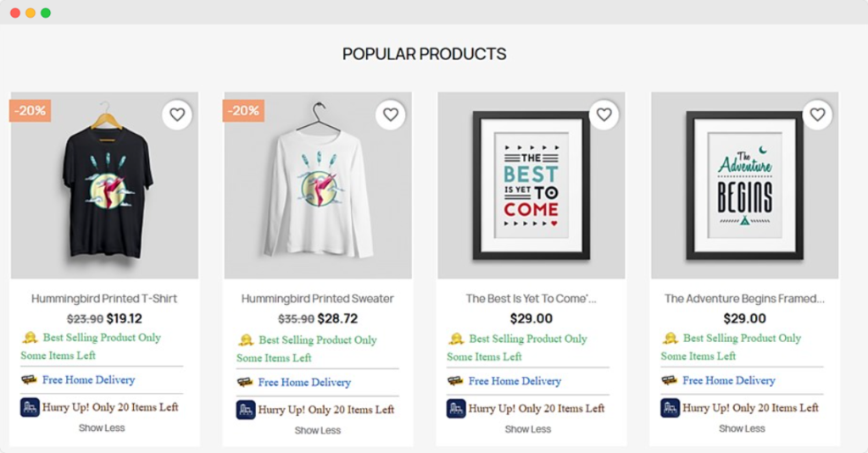Click Show Less under Hummingbird Printed Sweater

318,430
